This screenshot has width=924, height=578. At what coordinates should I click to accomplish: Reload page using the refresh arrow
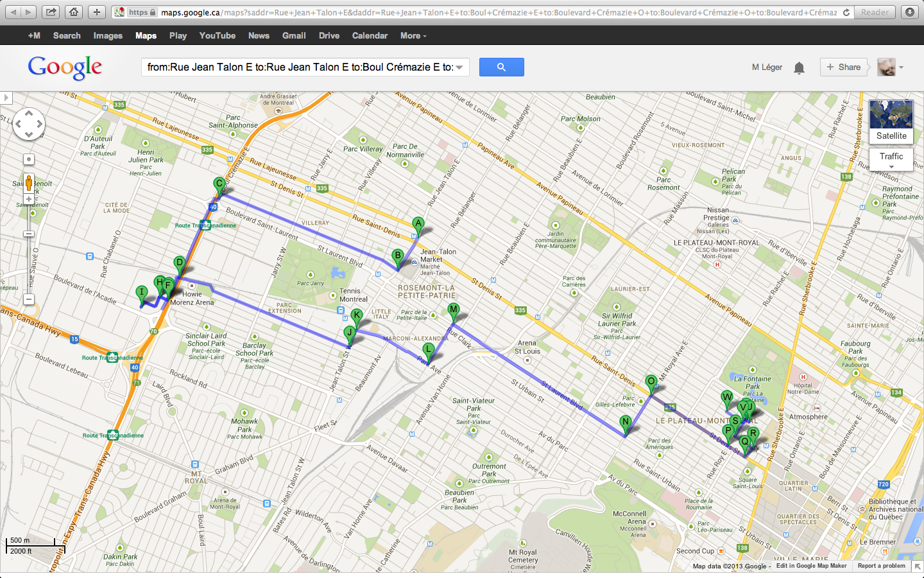point(846,12)
